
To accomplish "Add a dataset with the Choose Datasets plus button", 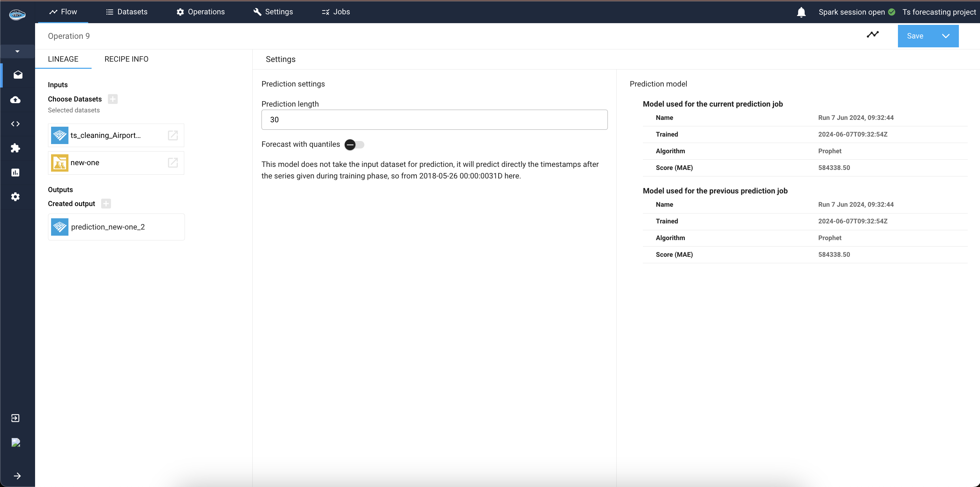I will [113, 99].
